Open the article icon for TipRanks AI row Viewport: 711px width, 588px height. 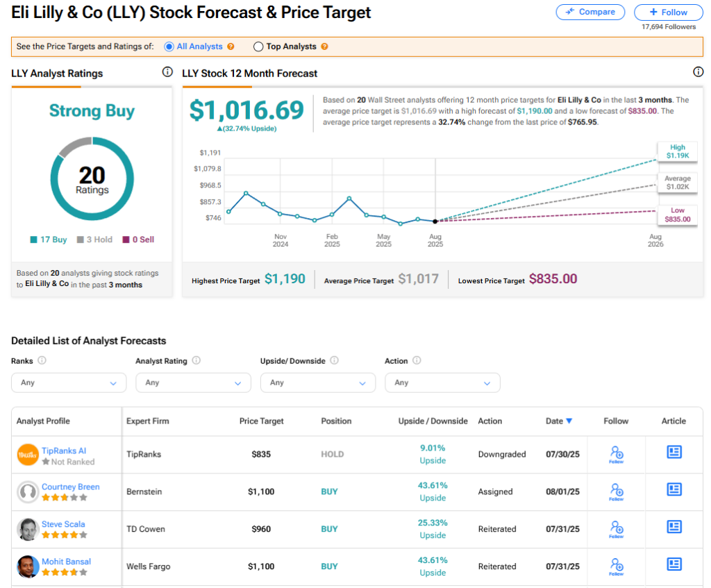coord(674,453)
